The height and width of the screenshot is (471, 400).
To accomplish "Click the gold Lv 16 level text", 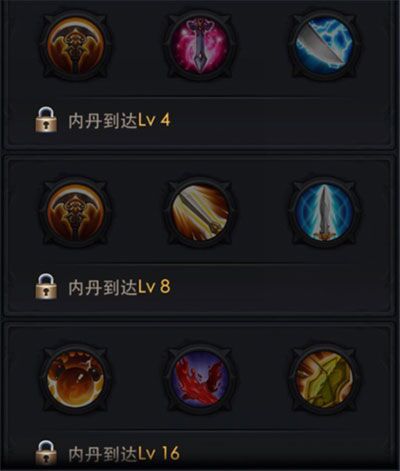I will pyautogui.click(x=159, y=453).
